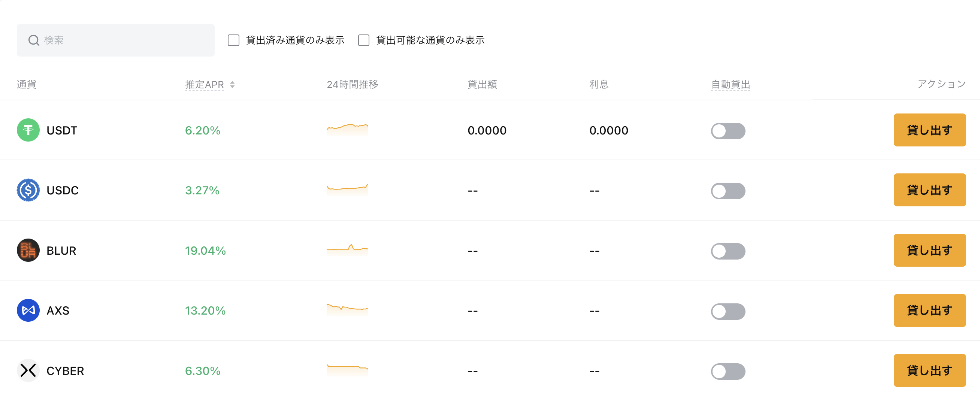Click 貸し出す button for USDT

click(930, 130)
